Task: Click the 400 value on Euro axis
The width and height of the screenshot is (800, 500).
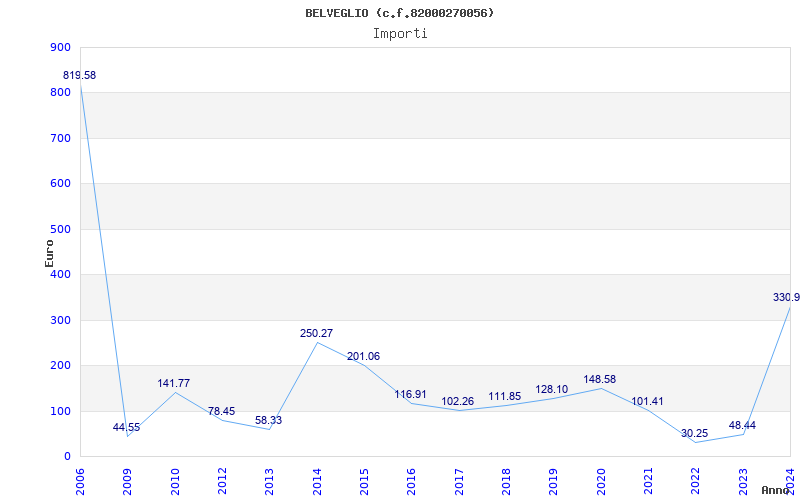Action: point(60,274)
